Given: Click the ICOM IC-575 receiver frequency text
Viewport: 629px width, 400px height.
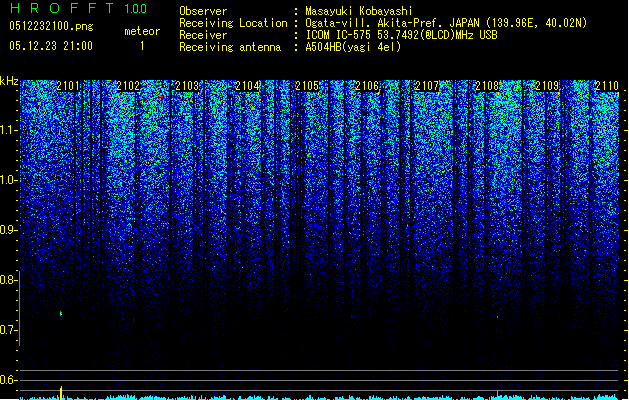Looking at the screenshot, I should 401,35.
